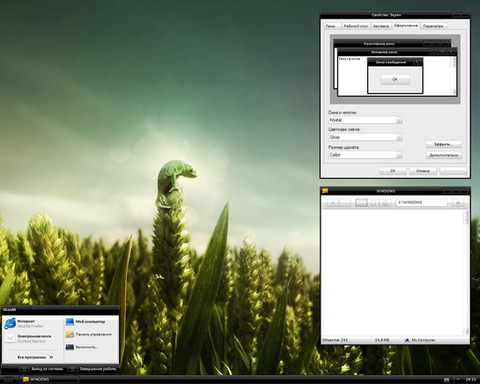Switch to the Screensaver (Заставка) tab

381,26
